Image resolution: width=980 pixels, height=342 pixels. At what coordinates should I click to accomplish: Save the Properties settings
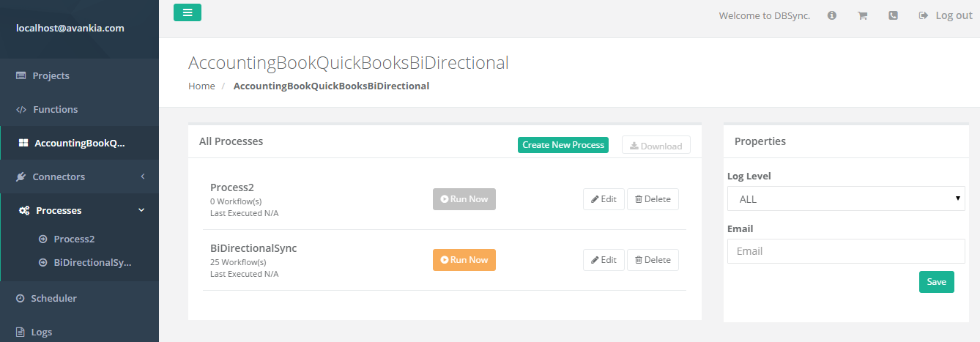coord(936,282)
